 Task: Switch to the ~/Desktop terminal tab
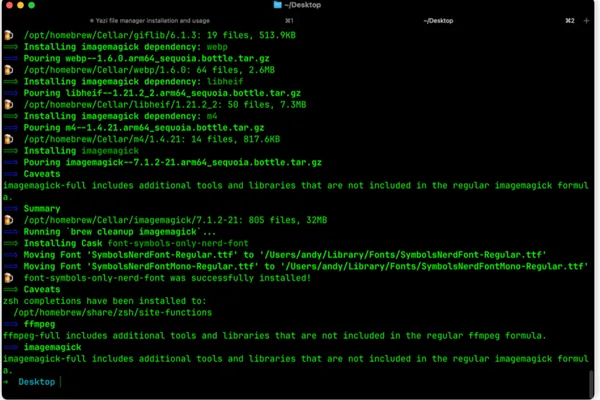click(438, 21)
